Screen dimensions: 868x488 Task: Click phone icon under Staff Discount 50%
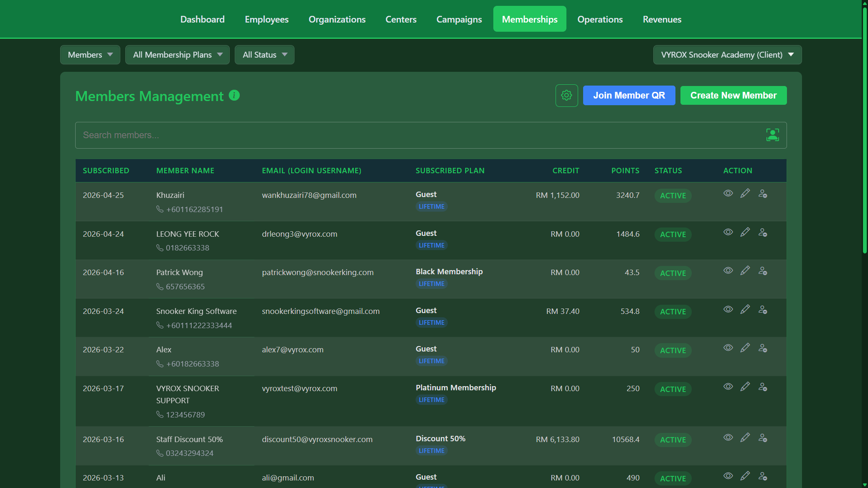pos(160,453)
